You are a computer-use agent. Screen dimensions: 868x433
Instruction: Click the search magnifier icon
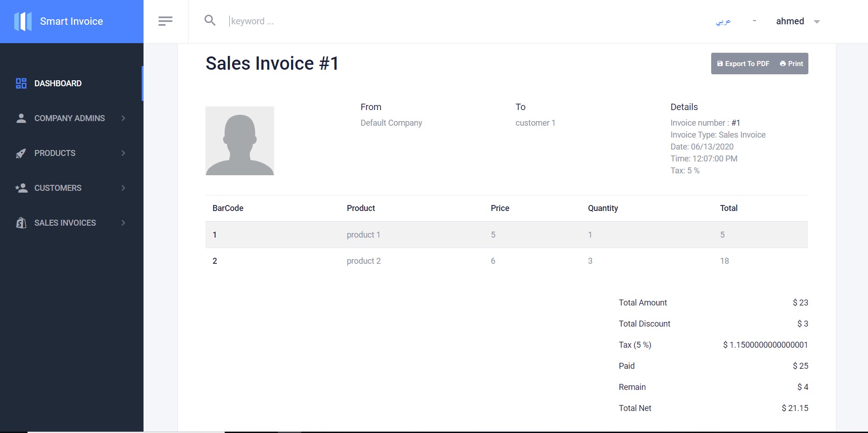[210, 20]
